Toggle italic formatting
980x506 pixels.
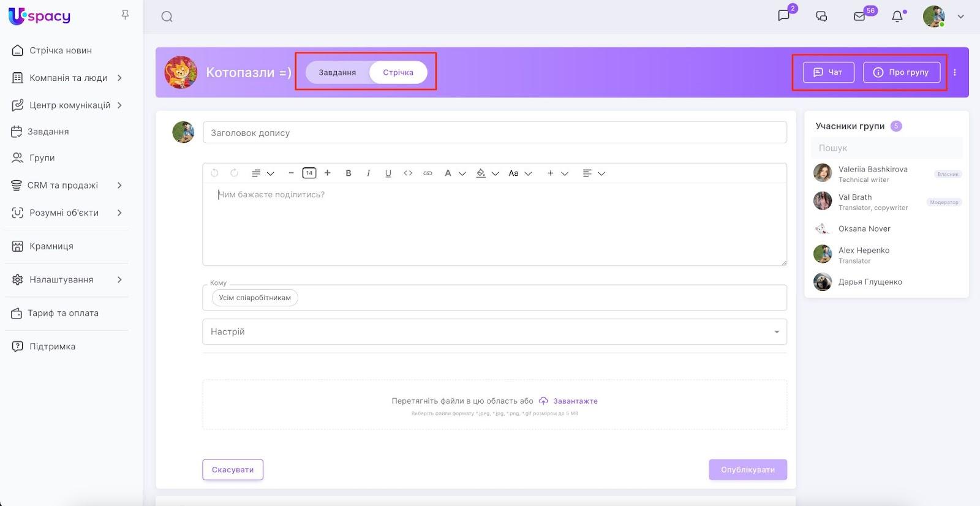point(368,173)
